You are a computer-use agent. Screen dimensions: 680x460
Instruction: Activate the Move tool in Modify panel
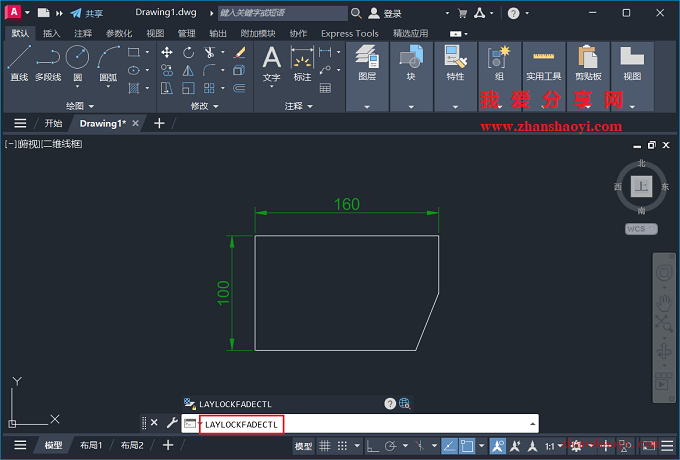[x=167, y=53]
